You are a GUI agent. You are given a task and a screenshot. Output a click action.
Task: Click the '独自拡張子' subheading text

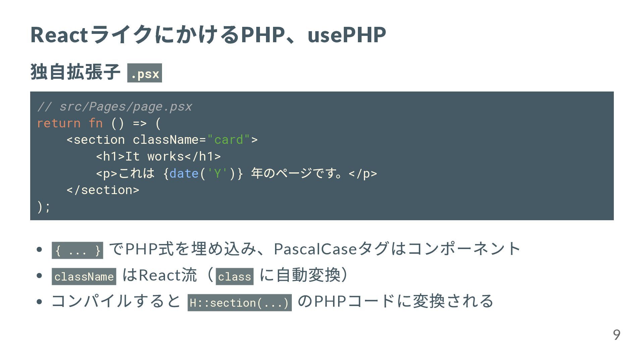pos(75,72)
